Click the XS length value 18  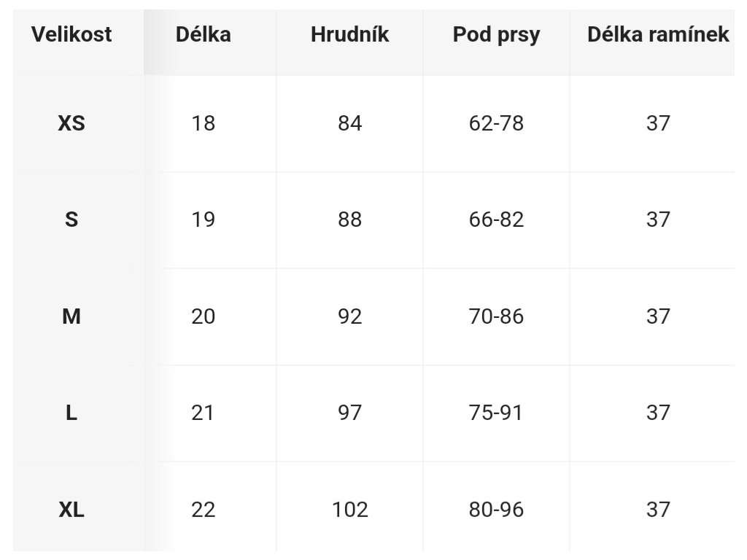204,123
